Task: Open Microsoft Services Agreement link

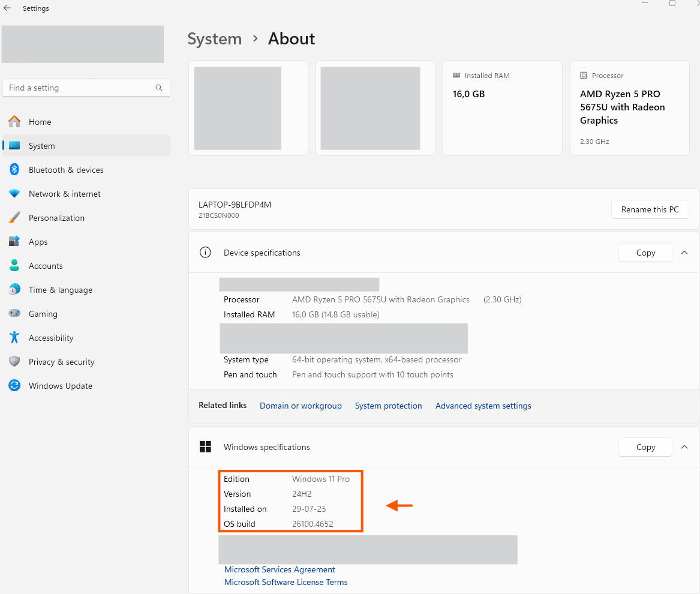Action: (x=280, y=569)
